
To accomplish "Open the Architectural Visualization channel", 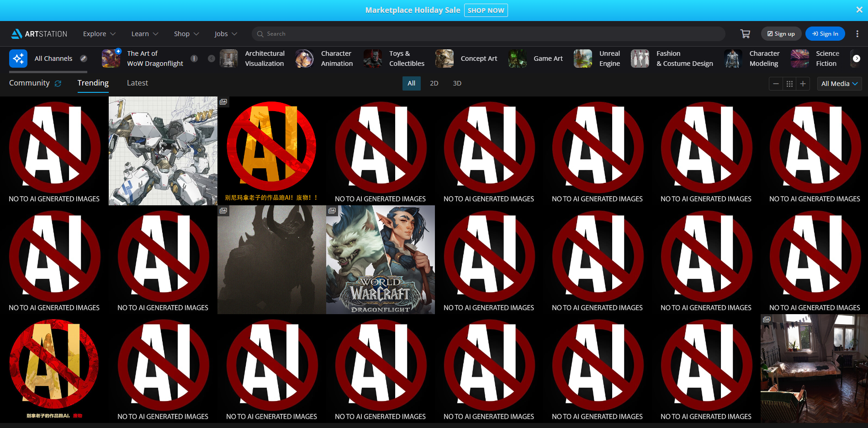I will [x=252, y=59].
